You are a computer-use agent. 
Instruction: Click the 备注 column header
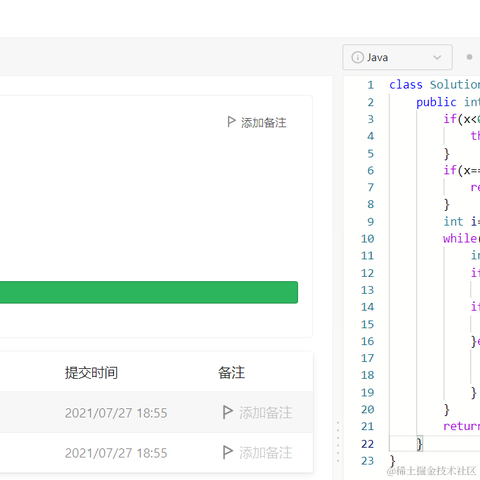click(232, 373)
